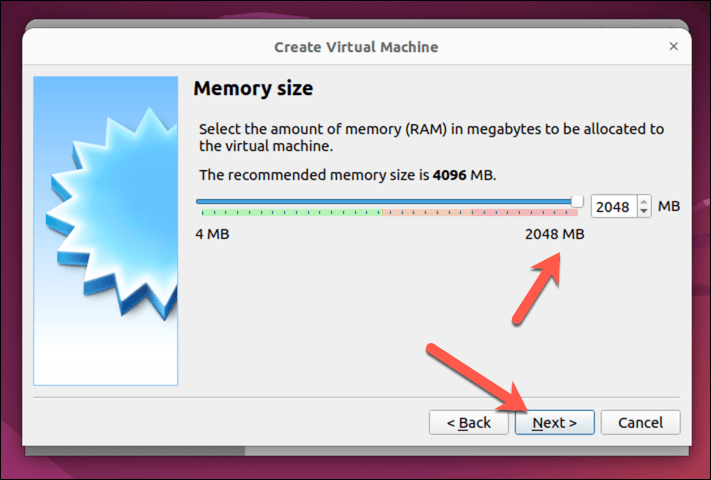The height and width of the screenshot is (480, 711).
Task: Click the Memory size heading
Action: (253, 89)
